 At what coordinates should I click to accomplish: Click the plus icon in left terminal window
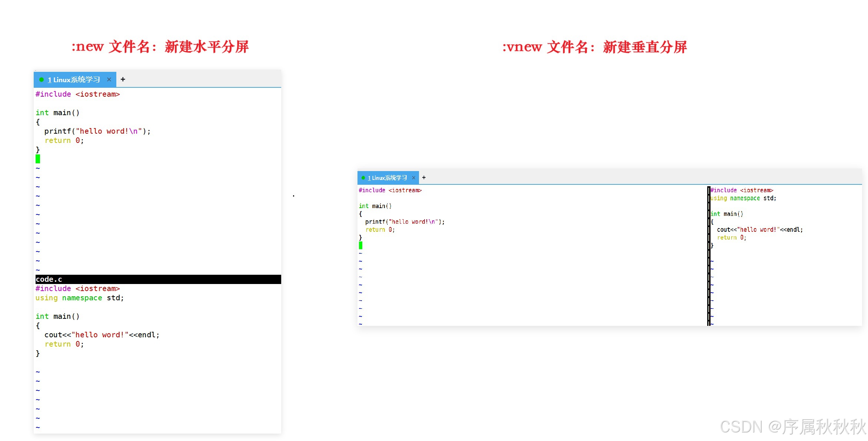[x=123, y=79]
